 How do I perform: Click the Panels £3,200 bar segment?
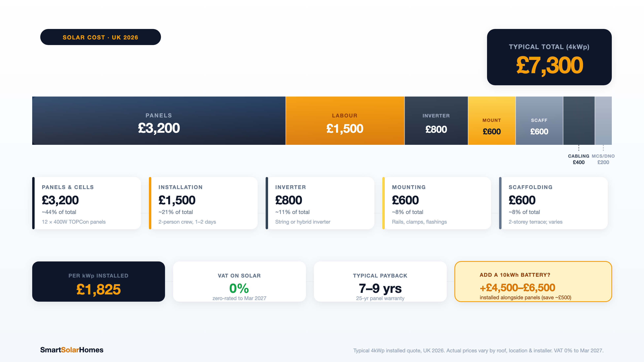[159, 121]
